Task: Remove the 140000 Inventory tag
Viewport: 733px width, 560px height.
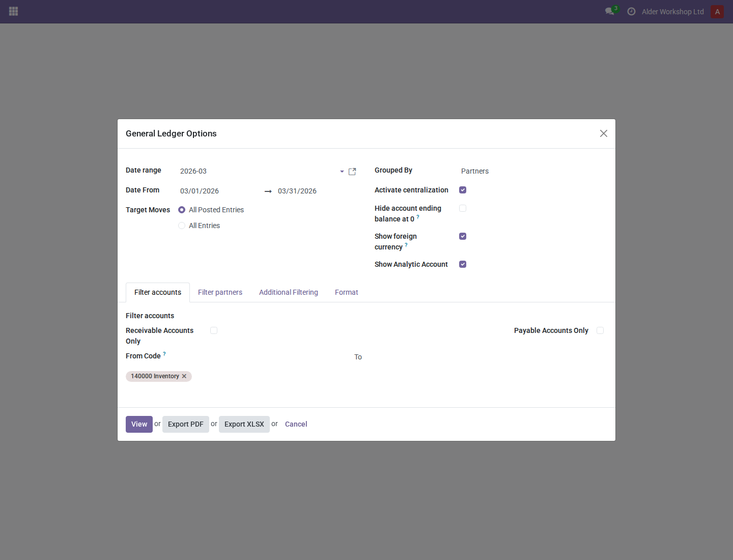Action: [184, 376]
